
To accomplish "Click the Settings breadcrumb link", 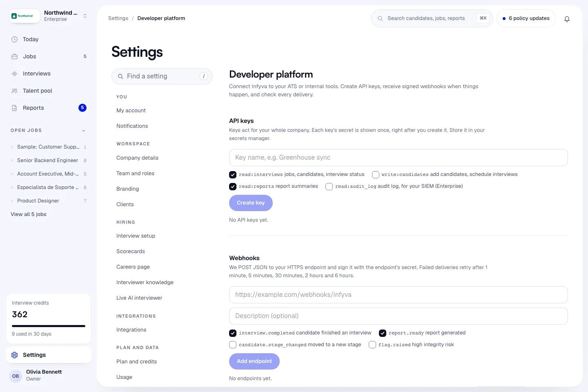I will tap(118, 18).
